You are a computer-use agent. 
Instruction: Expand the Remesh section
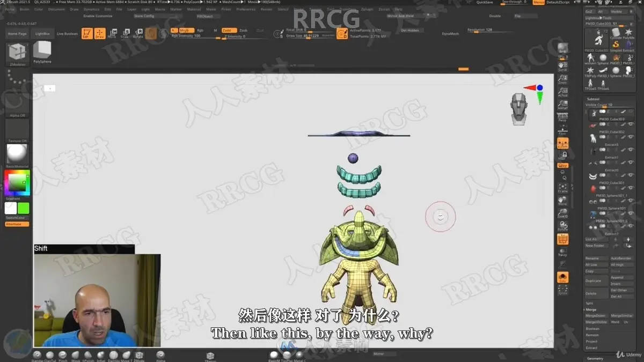coord(592,335)
